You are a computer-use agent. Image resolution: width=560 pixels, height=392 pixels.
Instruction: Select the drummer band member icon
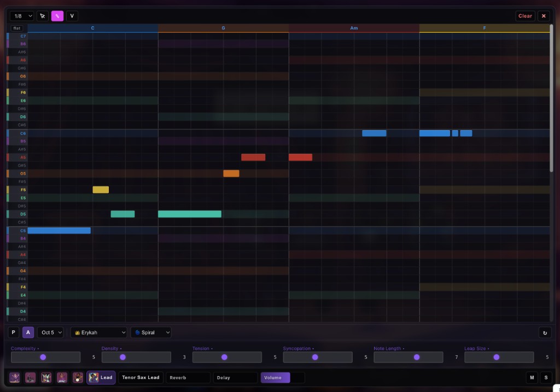tap(78, 377)
